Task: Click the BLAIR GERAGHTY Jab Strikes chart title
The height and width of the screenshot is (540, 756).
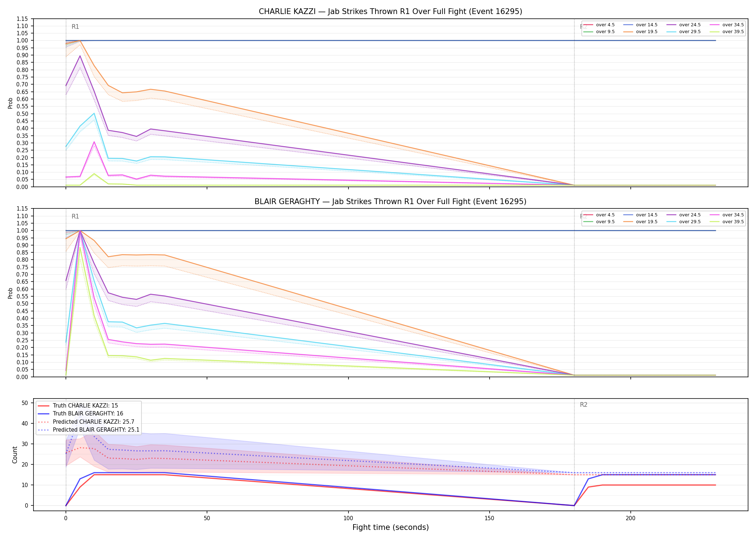Action: coord(390,202)
